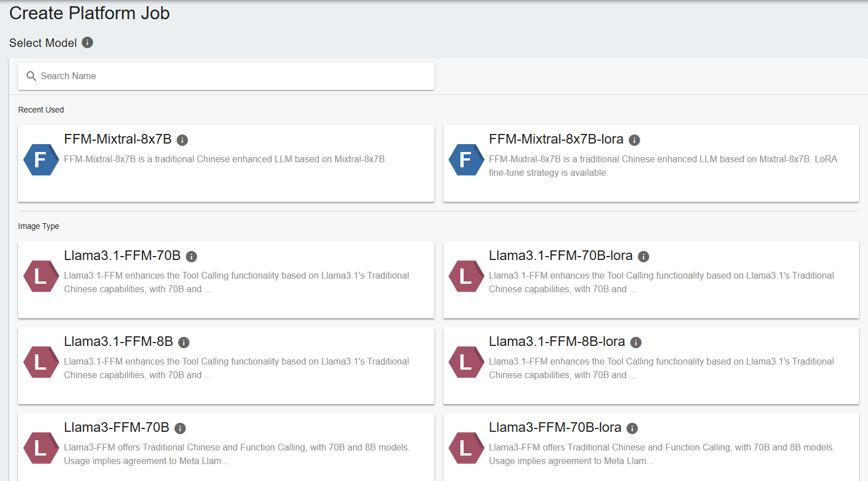This screenshot has width=868, height=481.
Task: Click the blue F hexagon of FFM-Mixtral-8x7B-lora
Action: coord(467,160)
